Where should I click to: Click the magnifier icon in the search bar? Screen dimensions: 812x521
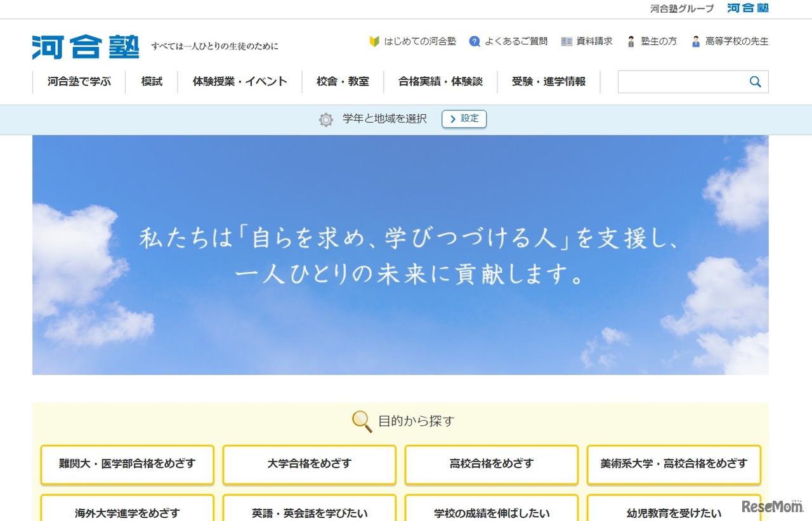(x=755, y=81)
